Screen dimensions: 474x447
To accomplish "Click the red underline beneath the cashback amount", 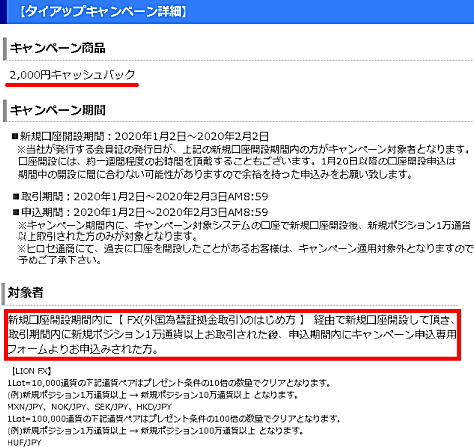I will point(72,85).
